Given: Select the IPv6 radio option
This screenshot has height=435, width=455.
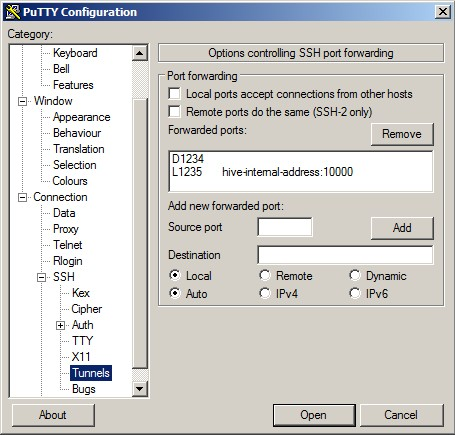Looking at the screenshot, I should [x=355, y=293].
